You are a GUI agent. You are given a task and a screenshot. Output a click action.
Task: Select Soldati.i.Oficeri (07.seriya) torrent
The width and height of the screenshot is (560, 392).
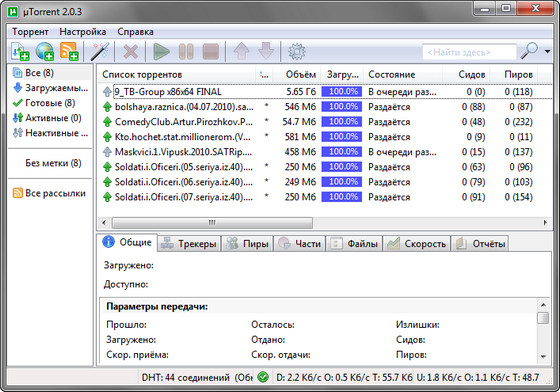[x=325, y=197]
